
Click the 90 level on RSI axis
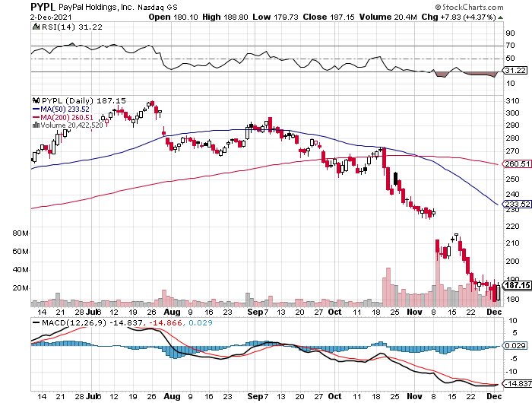[510, 33]
